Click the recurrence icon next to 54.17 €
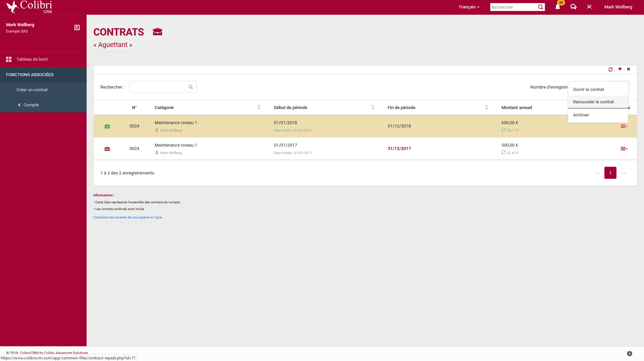The image size is (644, 361). (x=504, y=130)
